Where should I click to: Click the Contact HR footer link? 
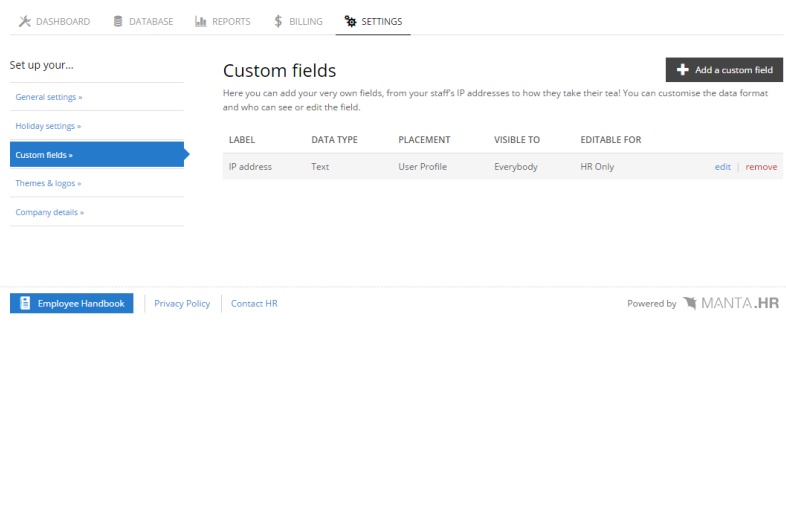point(254,303)
